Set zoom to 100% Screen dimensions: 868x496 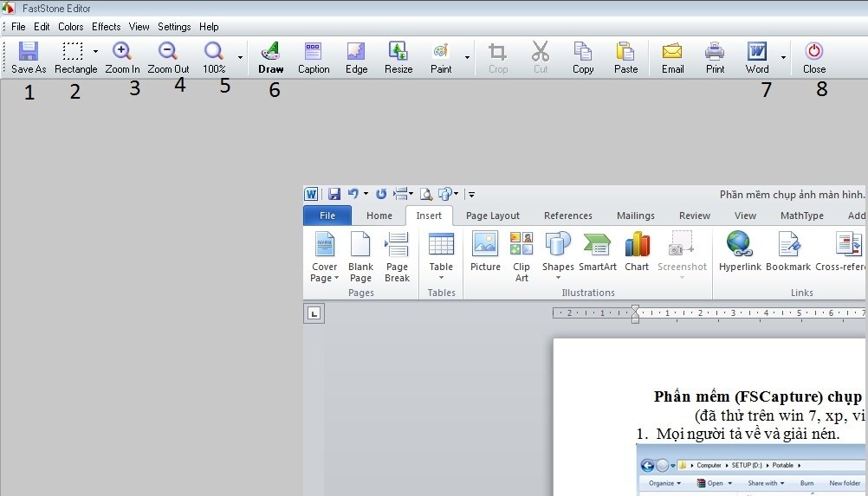click(x=214, y=57)
